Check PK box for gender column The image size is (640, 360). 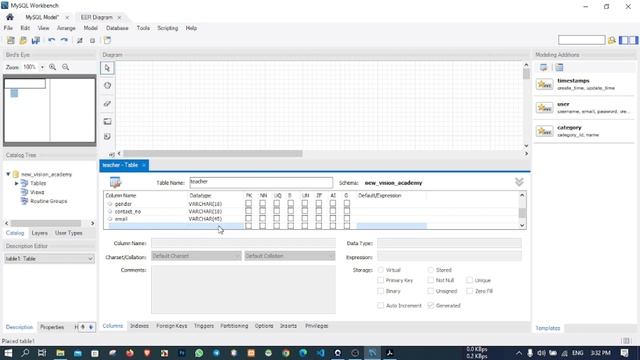pyautogui.click(x=249, y=203)
